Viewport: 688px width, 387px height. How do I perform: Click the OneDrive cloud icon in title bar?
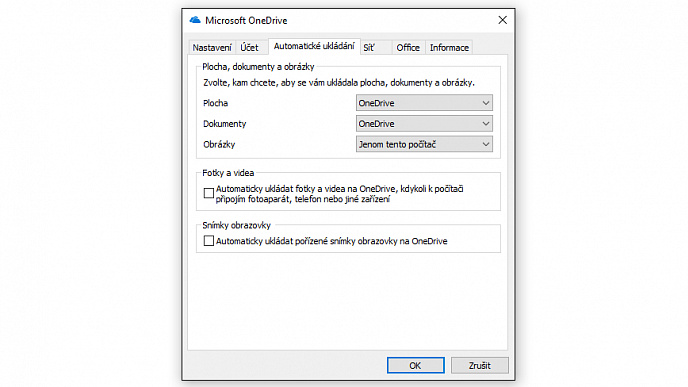(x=195, y=20)
